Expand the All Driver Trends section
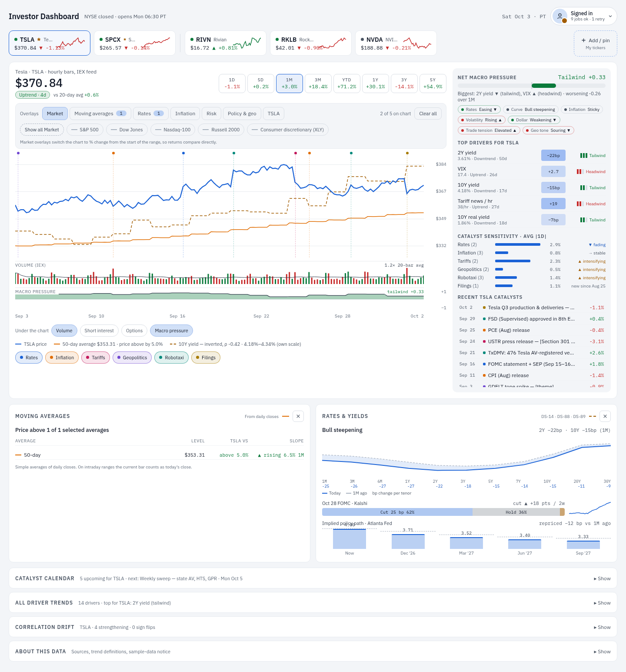This screenshot has height=672, width=626. (602, 603)
